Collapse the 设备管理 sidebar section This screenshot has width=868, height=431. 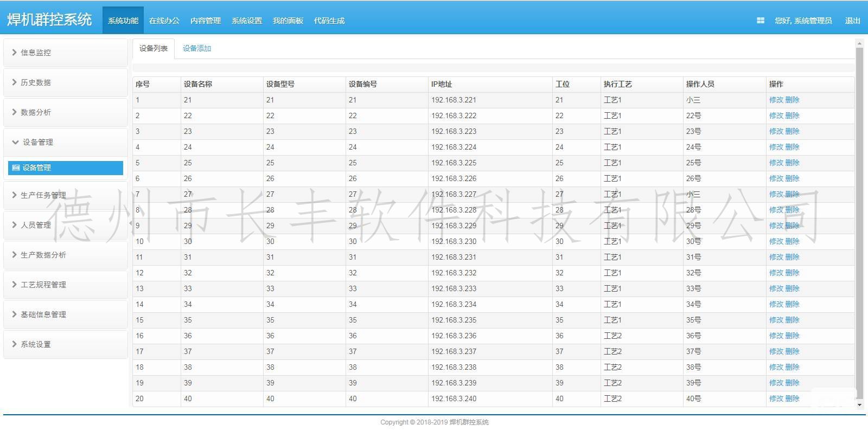point(37,142)
